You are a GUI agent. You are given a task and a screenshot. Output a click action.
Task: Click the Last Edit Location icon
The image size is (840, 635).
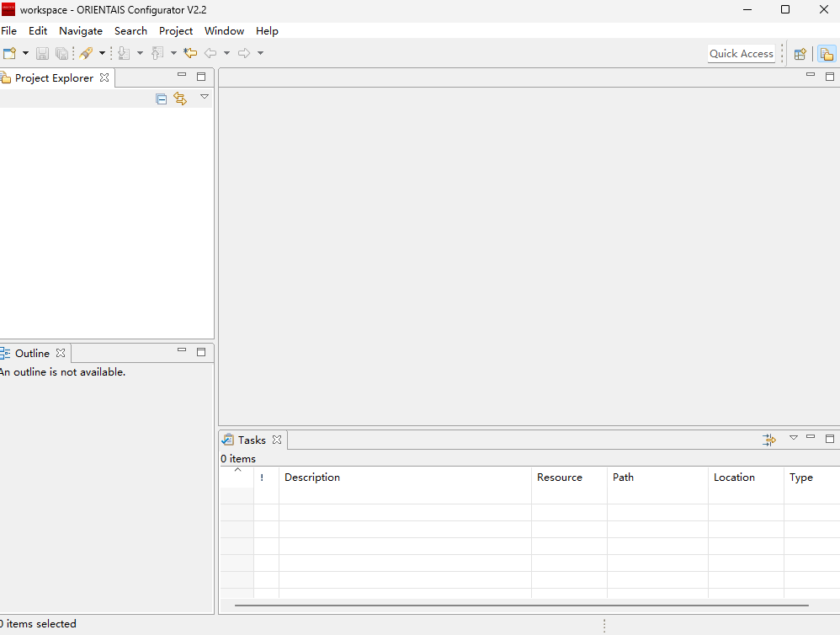[x=190, y=53]
